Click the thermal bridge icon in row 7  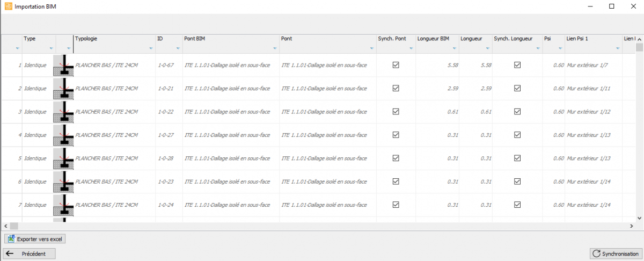click(64, 205)
